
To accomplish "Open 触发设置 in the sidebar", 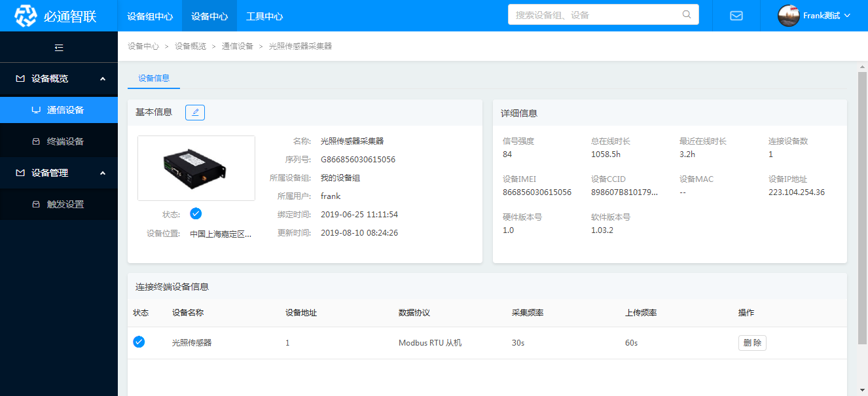I will click(65, 204).
